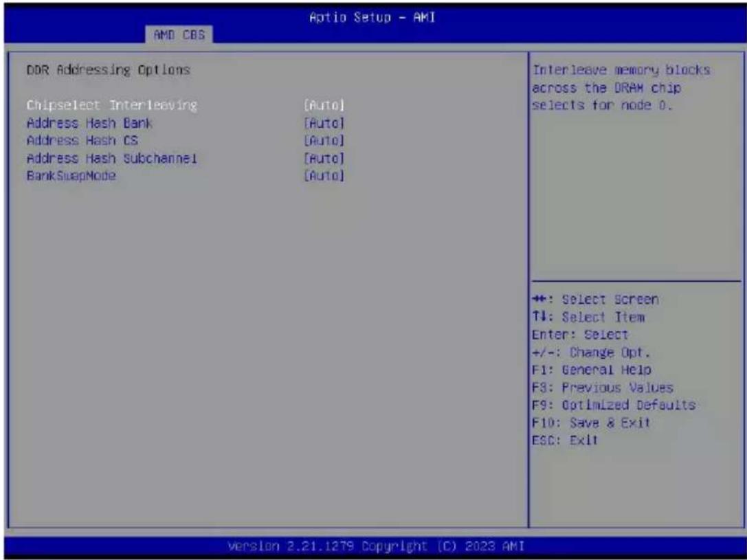
Task: Select the Address Hash Subchannel setting
Action: tap(112, 158)
